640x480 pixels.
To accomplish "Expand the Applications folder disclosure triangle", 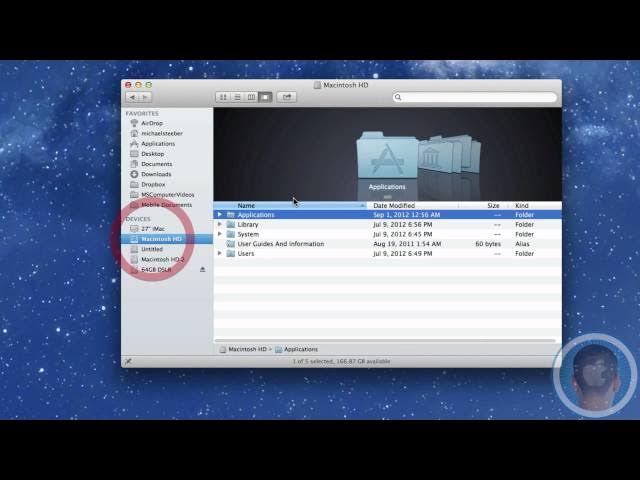I will (220, 215).
